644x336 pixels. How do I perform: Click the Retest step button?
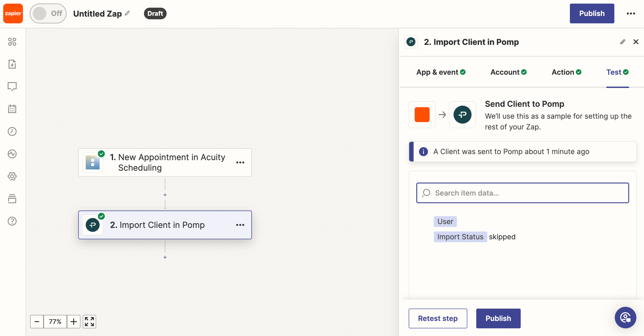438,318
